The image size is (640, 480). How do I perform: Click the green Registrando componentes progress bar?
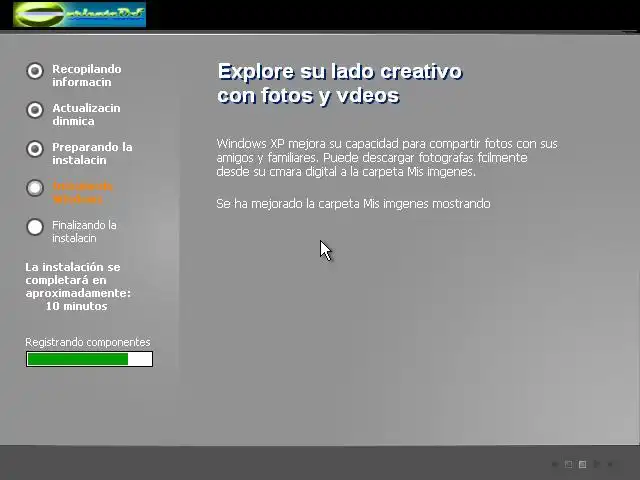pyautogui.click(x=89, y=359)
